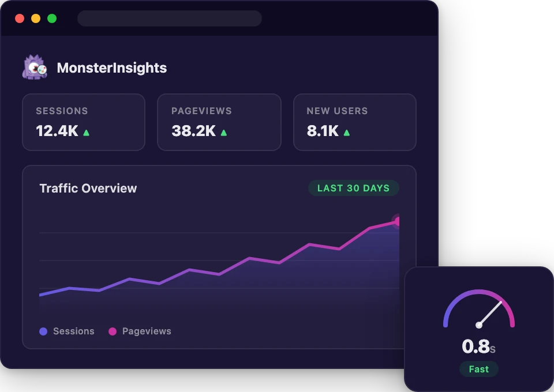Click the MonsterInsights title text

[x=111, y=68]
